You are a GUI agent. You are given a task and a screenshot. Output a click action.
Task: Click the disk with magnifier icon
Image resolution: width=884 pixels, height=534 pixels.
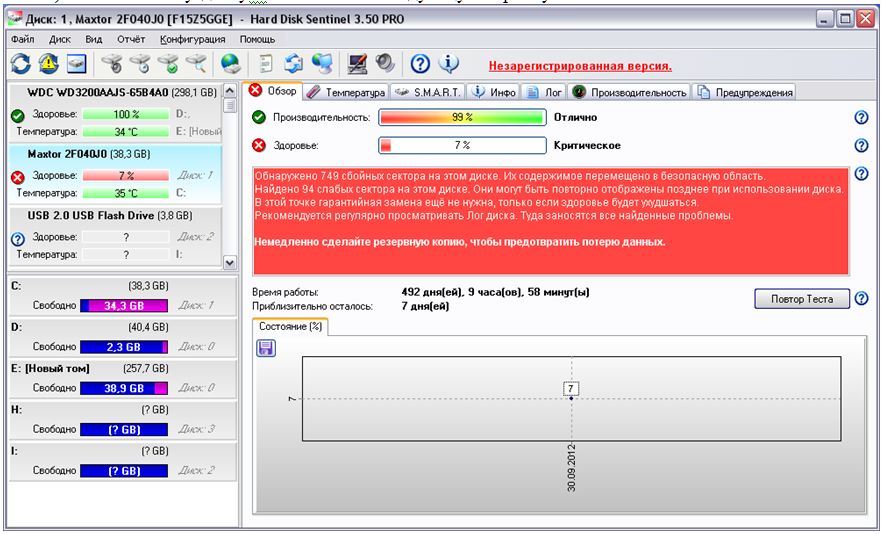[196, 64]
